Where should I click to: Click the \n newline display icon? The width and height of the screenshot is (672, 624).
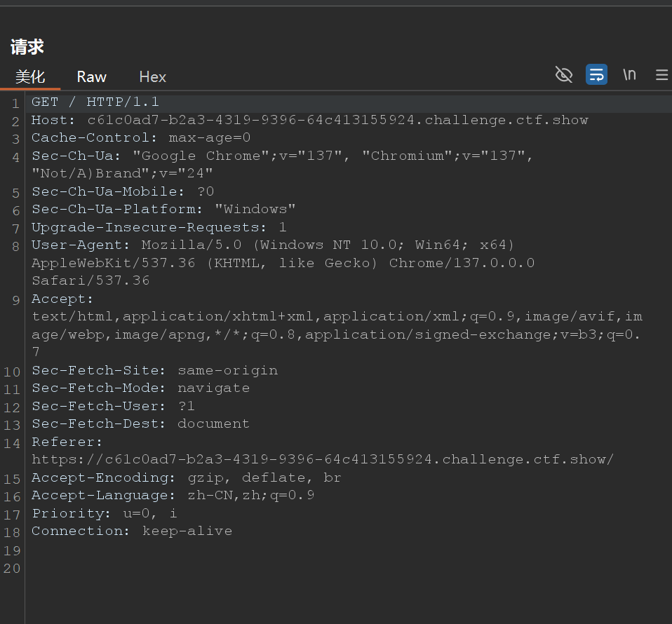pyautogui.click(x=629, y=74)
